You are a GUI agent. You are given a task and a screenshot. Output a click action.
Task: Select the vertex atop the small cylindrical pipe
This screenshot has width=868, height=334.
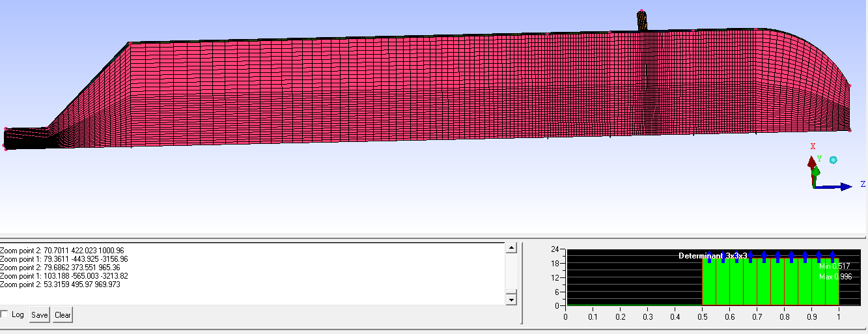[642, 11]
